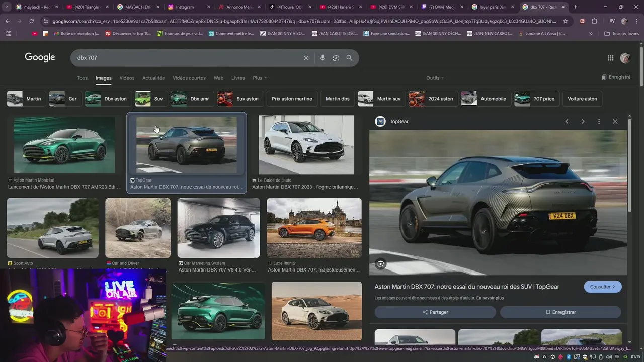644x362 pixels.
Task: Bookmark this page with the star icon
Action: pyautogui.click(x=566, y=21)
